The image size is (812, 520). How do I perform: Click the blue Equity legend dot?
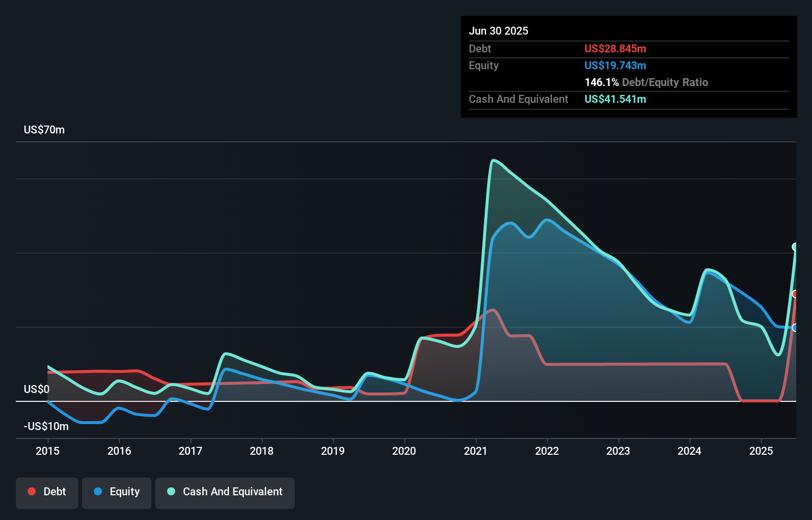[x=99, y=491]
